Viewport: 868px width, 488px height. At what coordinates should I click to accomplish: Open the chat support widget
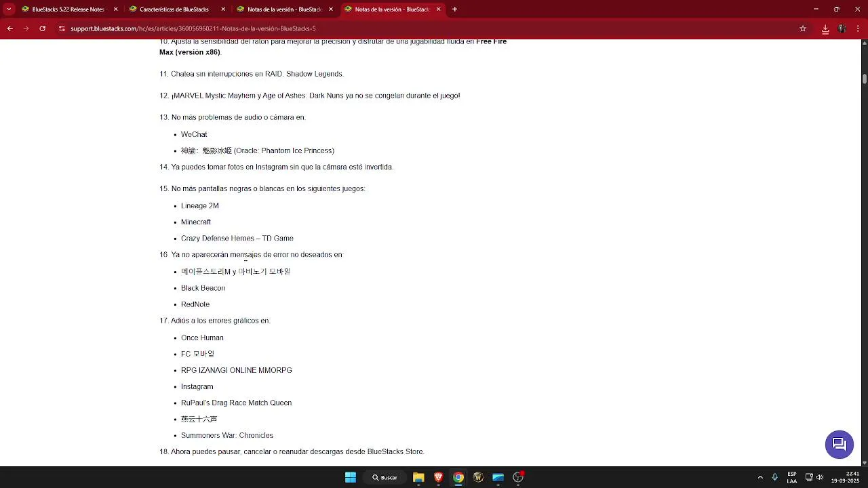839,444
